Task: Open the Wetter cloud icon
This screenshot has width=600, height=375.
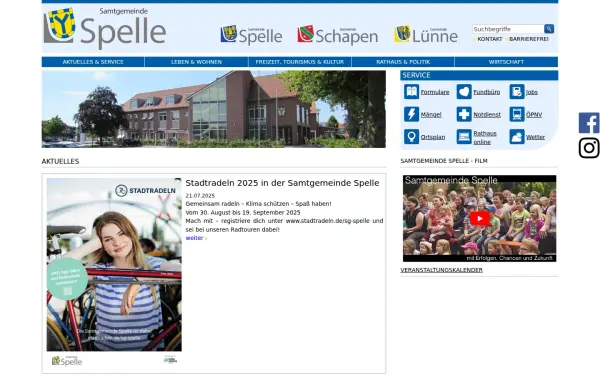Action: 517,137
